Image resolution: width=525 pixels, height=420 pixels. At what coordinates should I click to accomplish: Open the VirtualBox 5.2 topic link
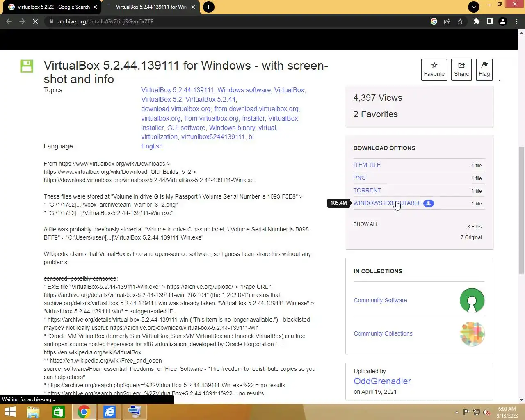162,99
